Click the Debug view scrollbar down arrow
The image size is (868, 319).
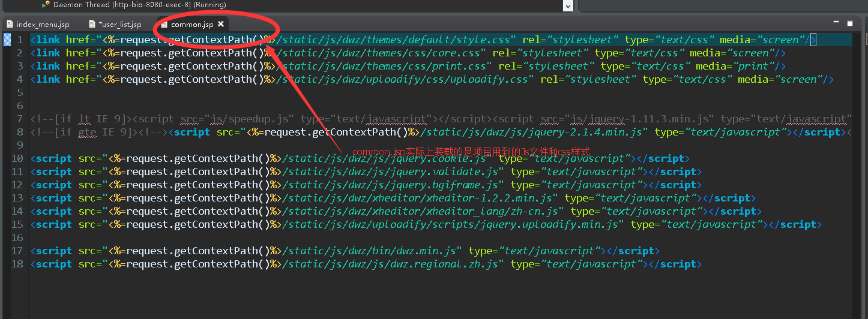568,5
